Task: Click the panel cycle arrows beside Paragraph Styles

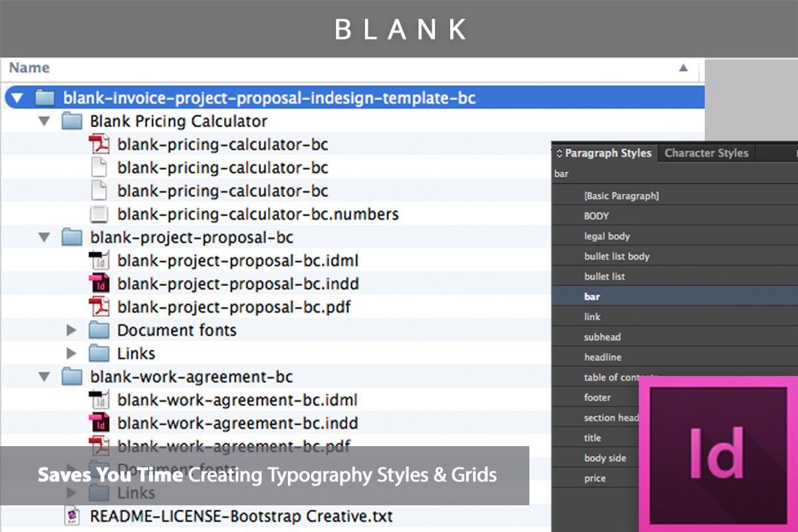Action: pos(559,154)
